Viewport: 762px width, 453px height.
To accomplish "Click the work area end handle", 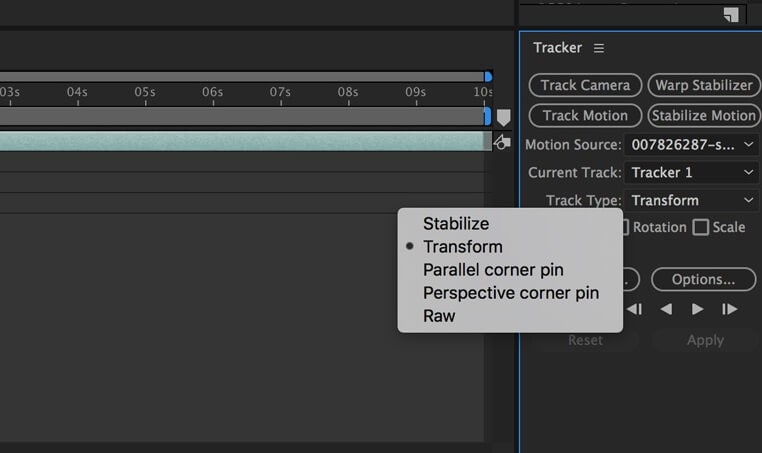I will click(488, 76).
